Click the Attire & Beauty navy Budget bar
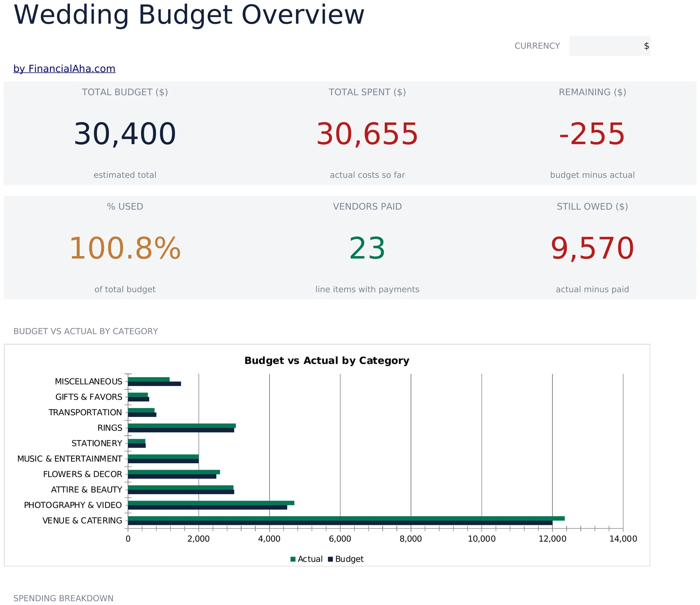Screen dimensions: 700x605 coord(181,492)
